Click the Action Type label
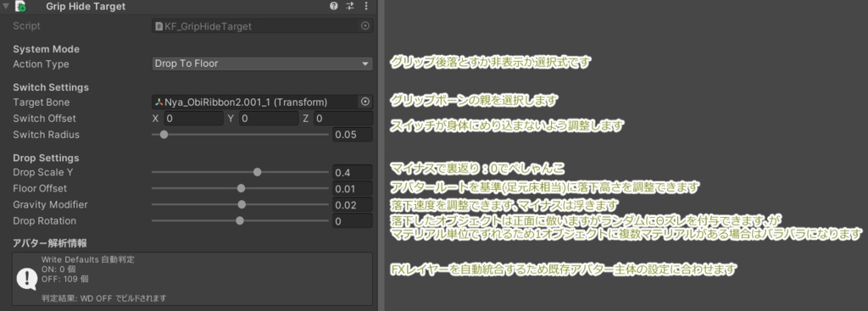The width and height of the screenshot is (868, 311). [x=41, y=64]
